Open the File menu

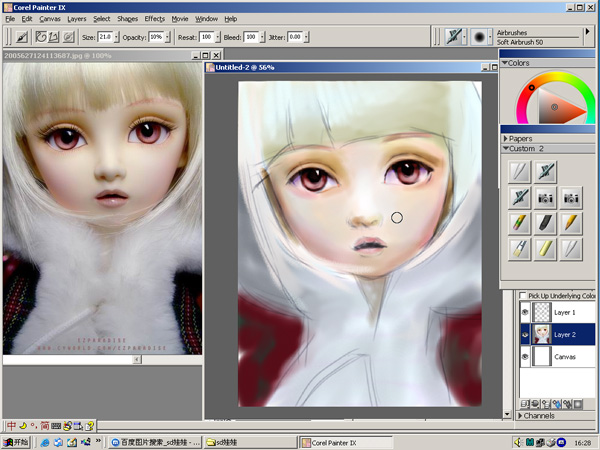point(10,19)
